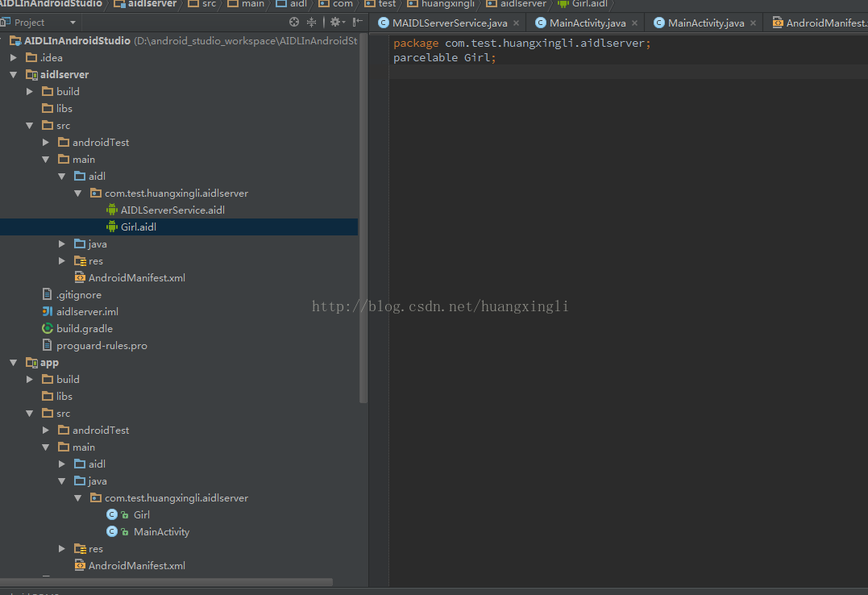Open build.gradle in aidlserver
This screenshot has width=868, height=595.
point(84,328)
